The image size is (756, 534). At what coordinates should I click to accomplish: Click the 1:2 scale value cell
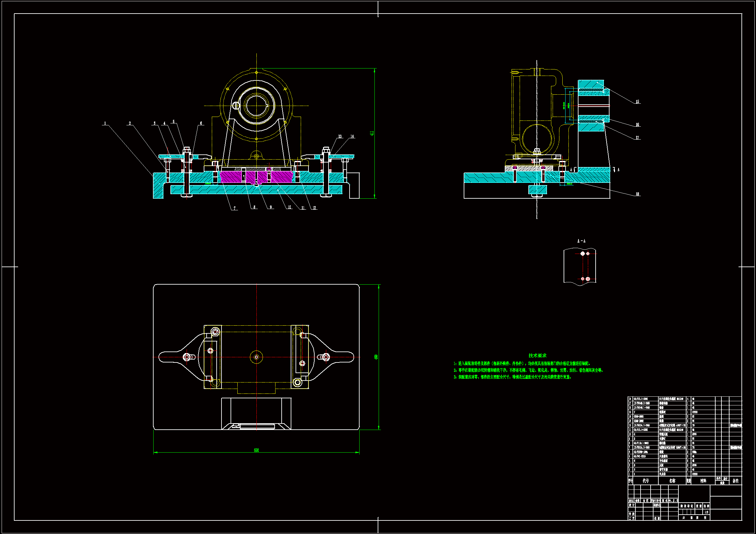coord(706,512)
